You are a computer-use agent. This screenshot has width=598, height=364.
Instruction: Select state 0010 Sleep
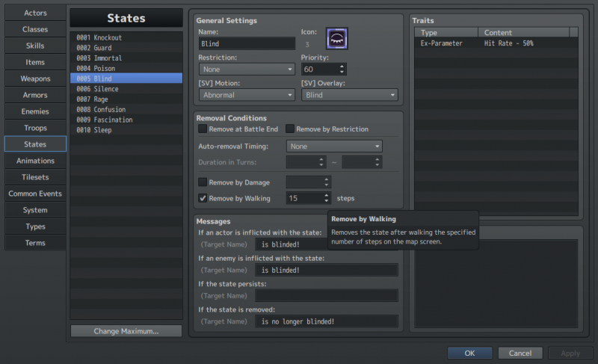tap(126, 130)
